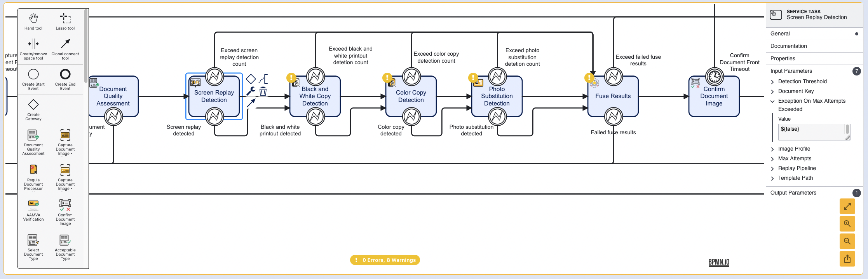Click the orange export diagram button

847,259
